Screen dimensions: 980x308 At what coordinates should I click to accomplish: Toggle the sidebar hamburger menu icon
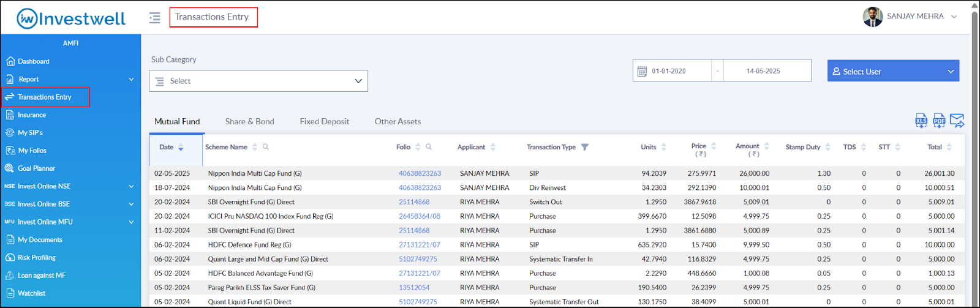(x=154, y=18)
